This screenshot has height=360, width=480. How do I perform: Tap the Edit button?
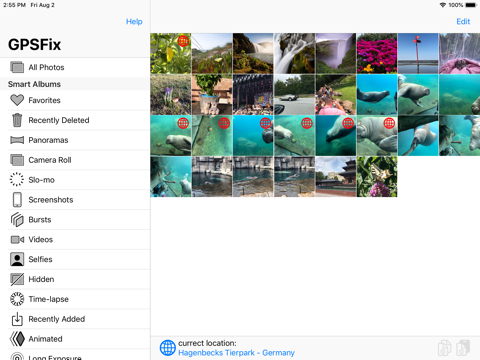point(463,22)
